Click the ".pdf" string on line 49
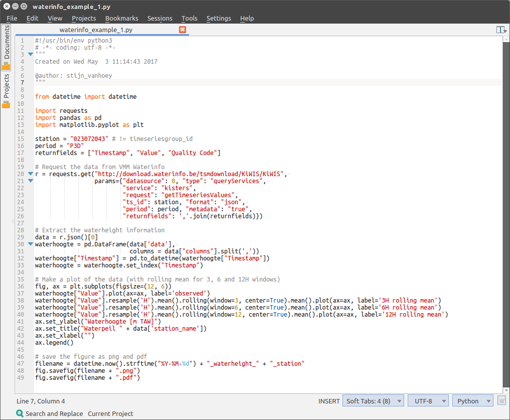The image size is (510, 420). point(126,378)
